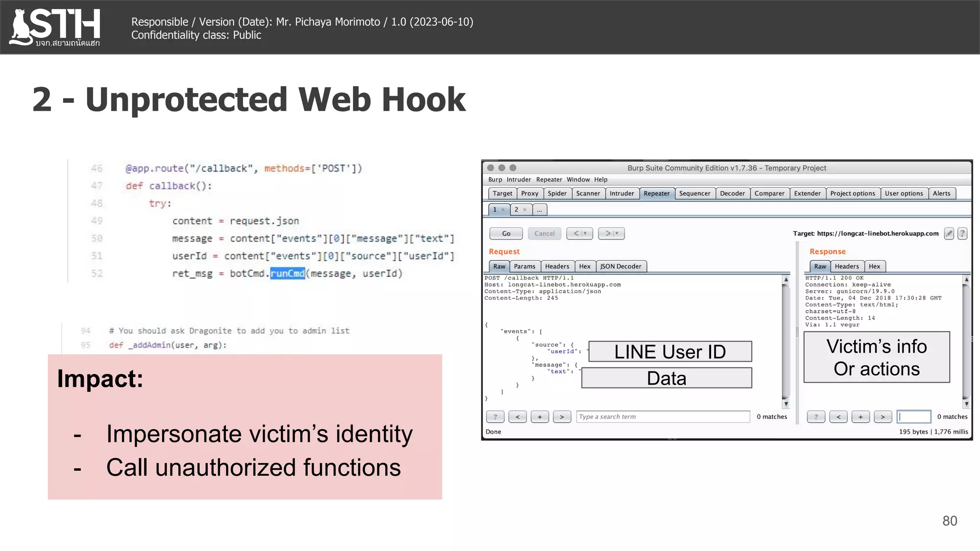Click the highlighted 'runCmd' text in code
The width and height of the screenshot is (980, 551).
click(288, 274)
